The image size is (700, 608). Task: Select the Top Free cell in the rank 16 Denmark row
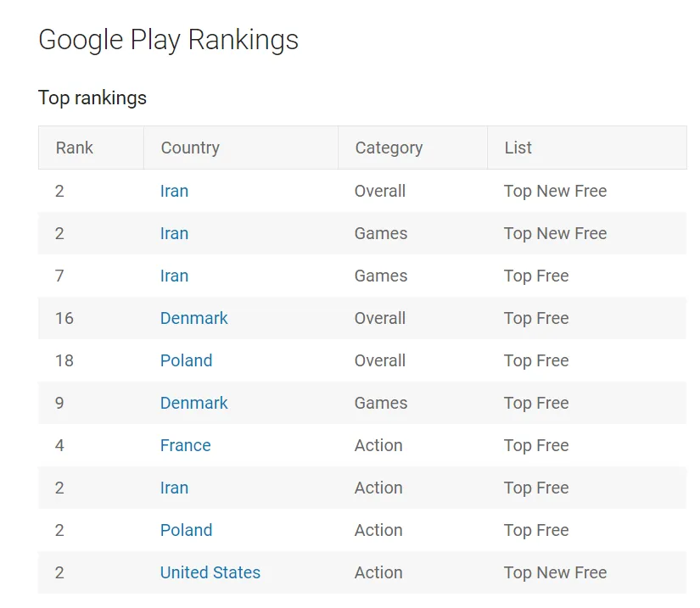click(x=536, y=318)
